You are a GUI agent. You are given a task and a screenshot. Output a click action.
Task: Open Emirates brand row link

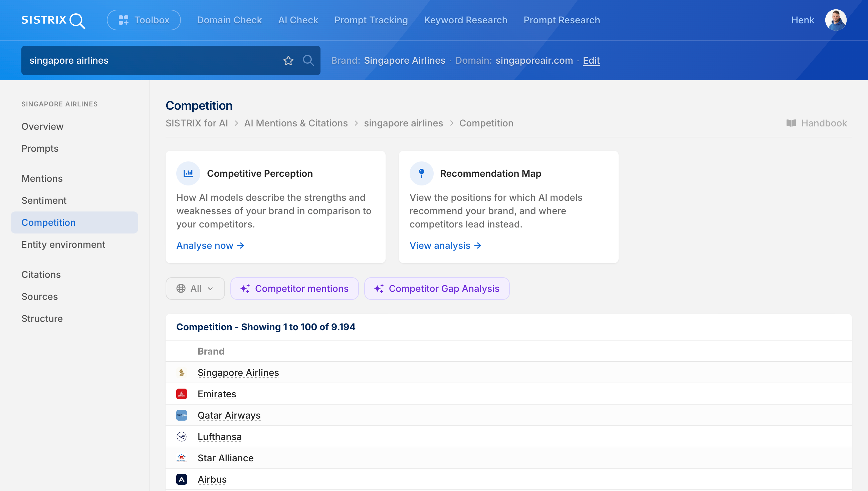point(217,394)
